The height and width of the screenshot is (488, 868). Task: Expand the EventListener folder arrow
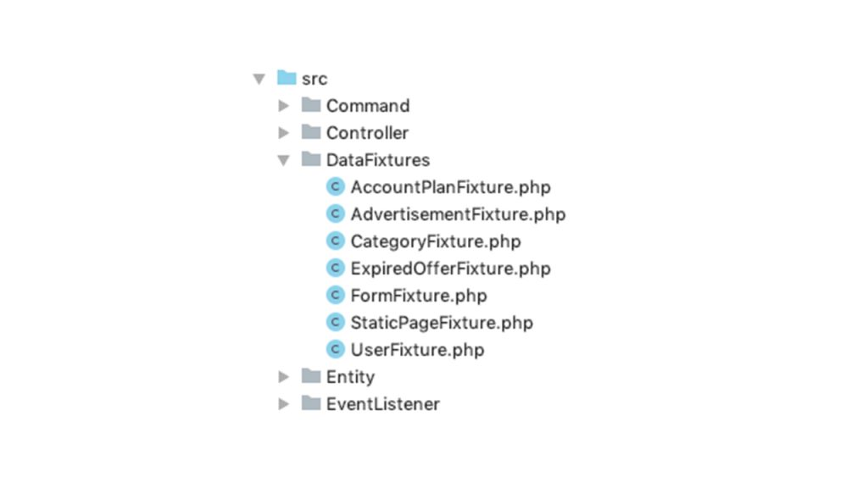(284, 404)
